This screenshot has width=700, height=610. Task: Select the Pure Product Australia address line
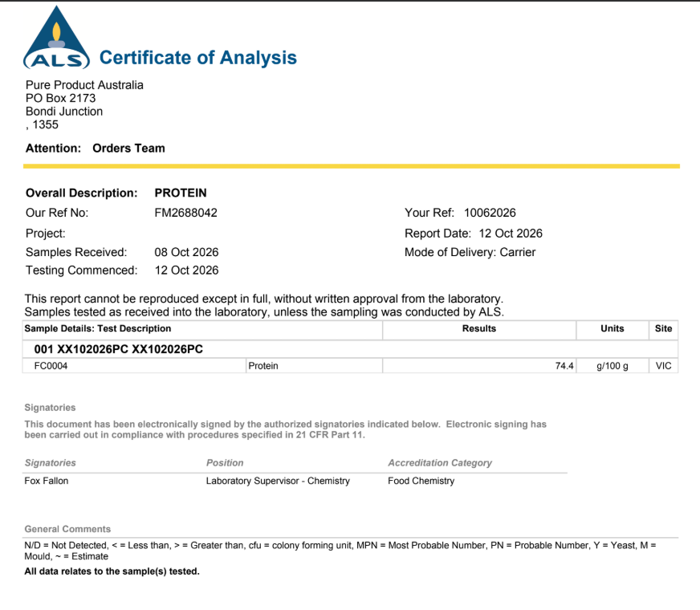[84, 85]
